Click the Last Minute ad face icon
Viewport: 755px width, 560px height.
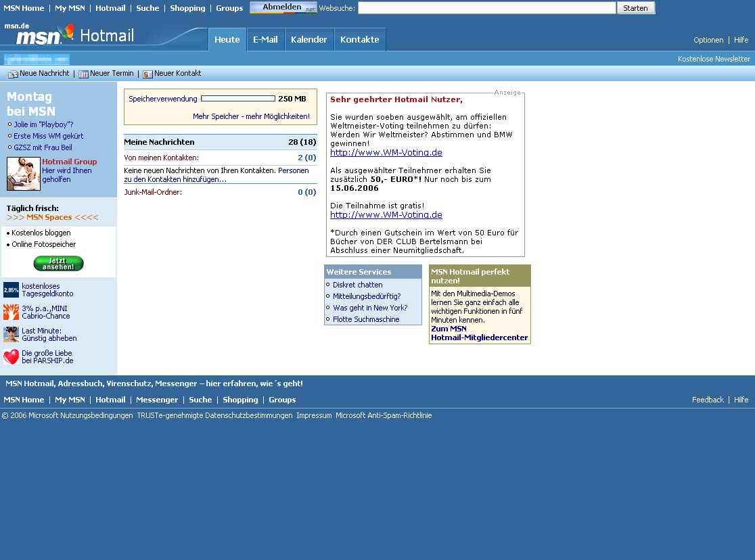click(11, 334)
